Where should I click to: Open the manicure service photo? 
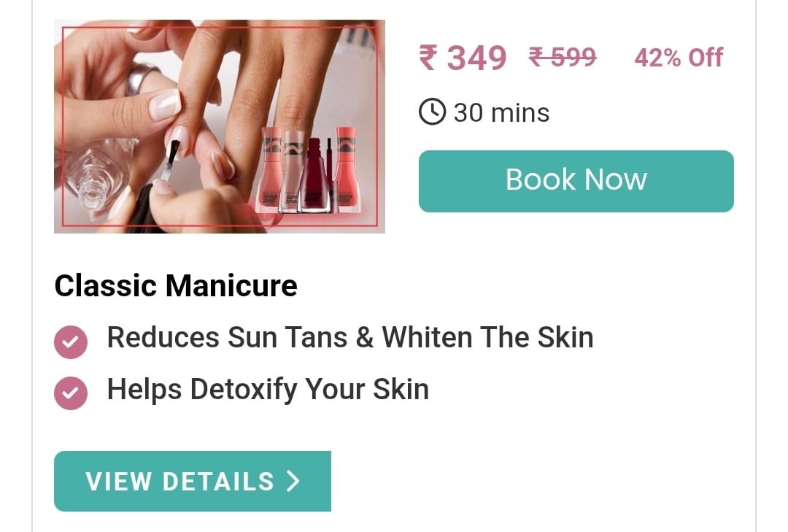click(x=220, y=126)
